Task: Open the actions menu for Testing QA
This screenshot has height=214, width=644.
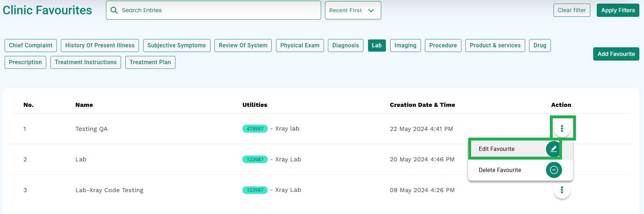Action: (x=562, y=128)
